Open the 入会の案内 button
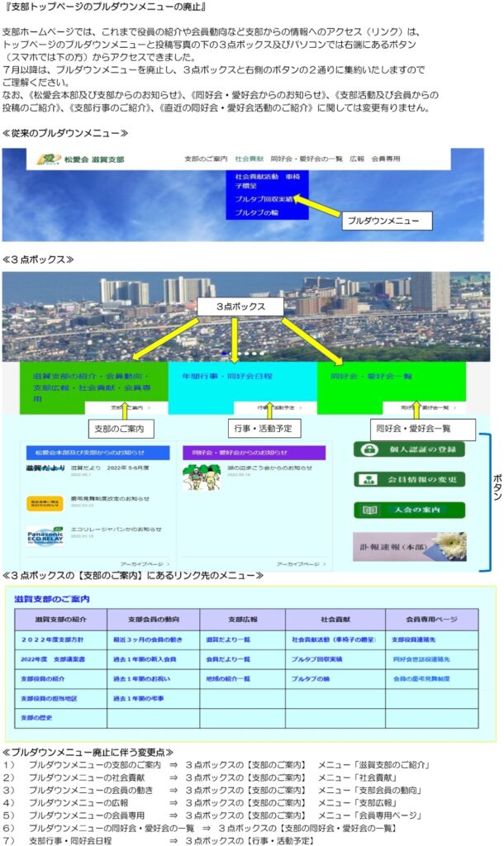 tap(409, 510)
